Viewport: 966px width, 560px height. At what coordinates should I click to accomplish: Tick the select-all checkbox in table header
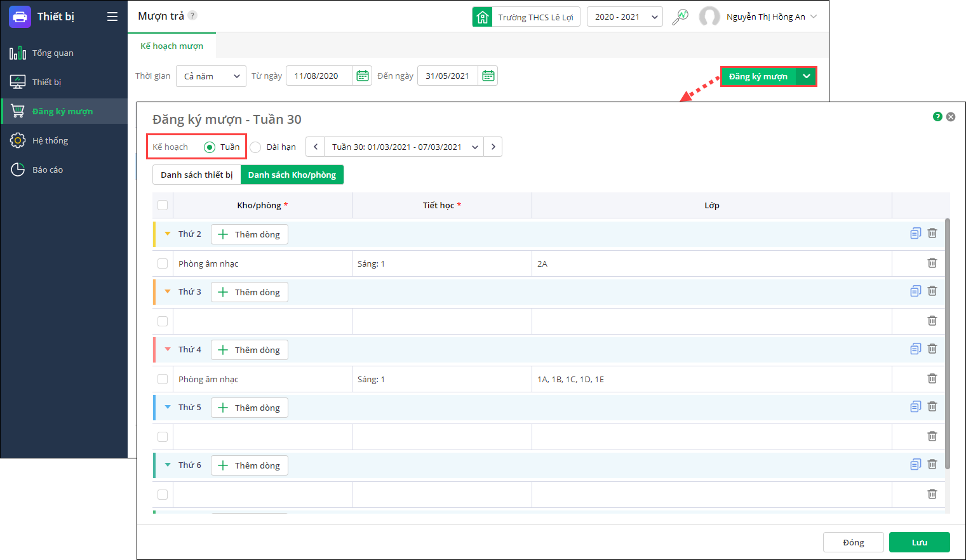click(x=163, y=205)
